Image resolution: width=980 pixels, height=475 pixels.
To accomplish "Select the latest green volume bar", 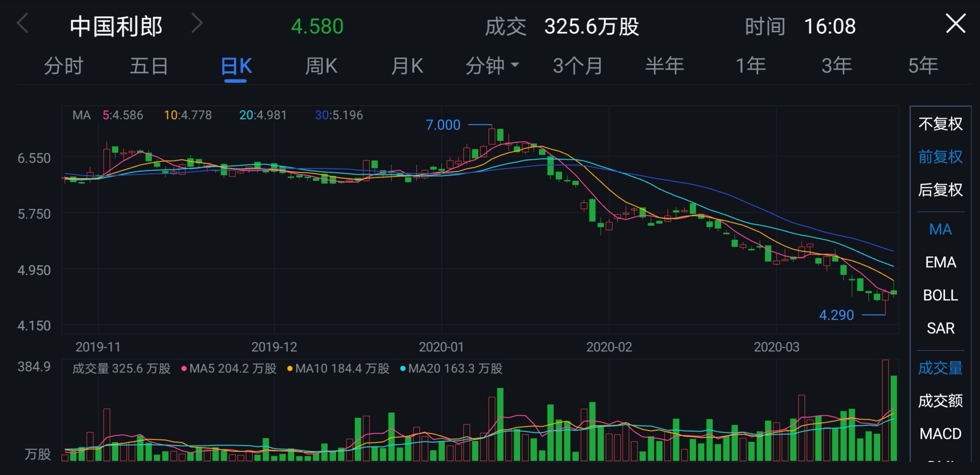I will pyautogui.click(x=894, y=418).
